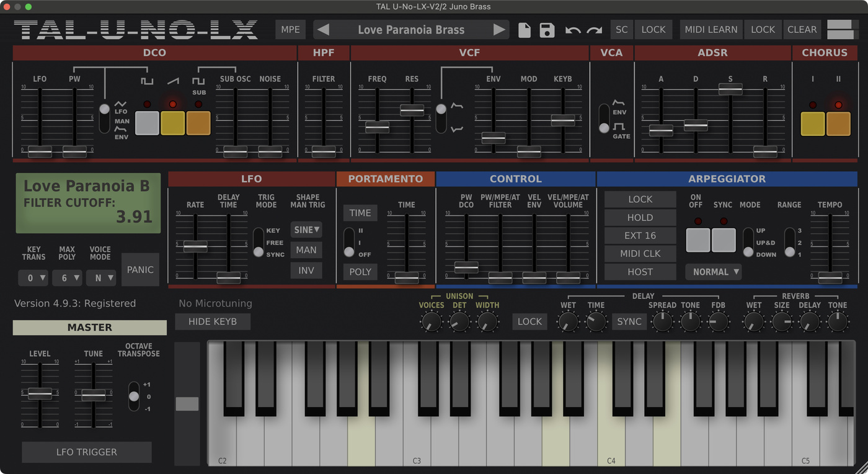868x474 pixels.
Task: Click the portamento POLY button
Action: [x=360, y=272]
